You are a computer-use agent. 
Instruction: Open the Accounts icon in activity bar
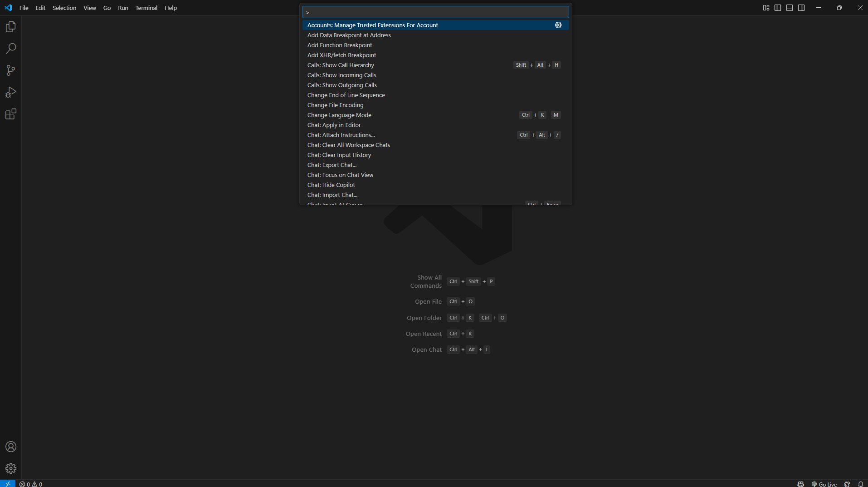(11, 447)
